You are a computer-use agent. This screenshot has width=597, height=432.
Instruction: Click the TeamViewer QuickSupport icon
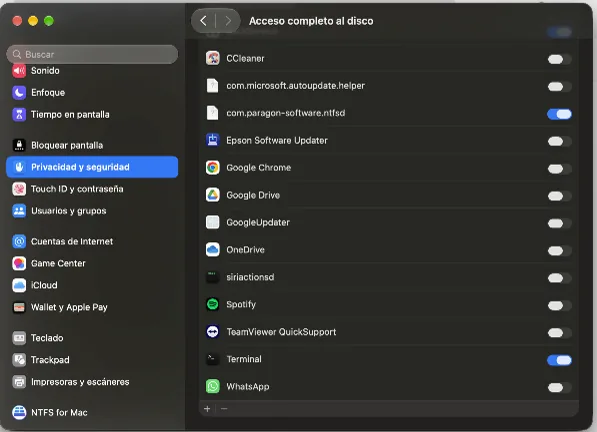pyautogui.click(x=212, y=332)
